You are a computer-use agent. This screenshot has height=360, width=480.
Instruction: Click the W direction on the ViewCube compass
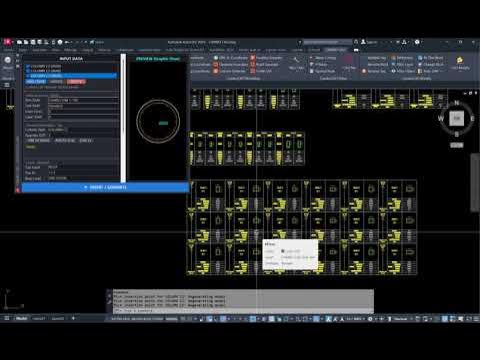(x=441, y=118)
